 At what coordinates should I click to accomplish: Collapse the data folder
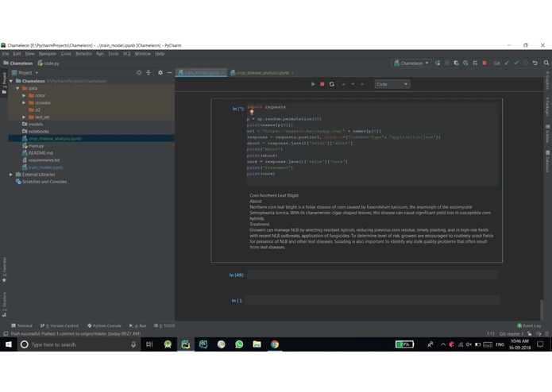[x=17, y=88]
